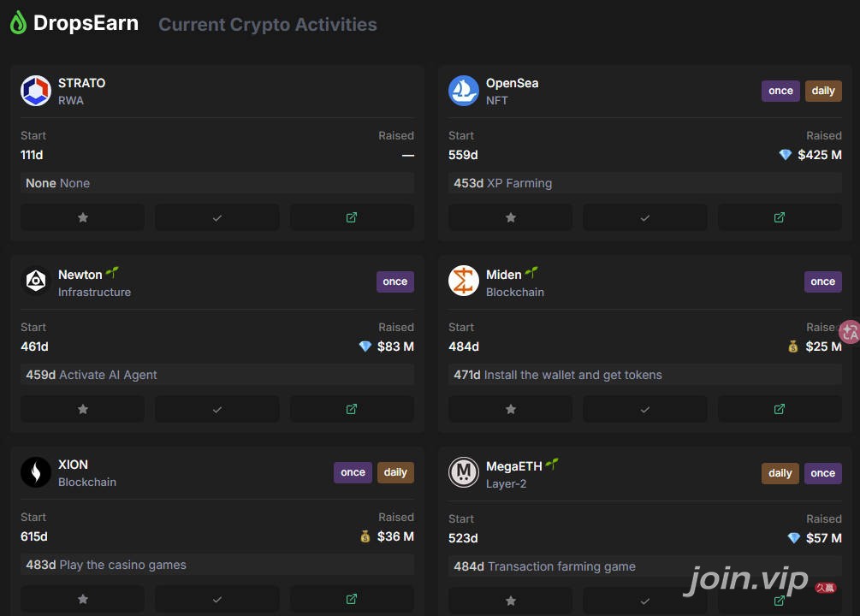Screen dimensions: 860x616
Task: Open Miden's external link icon
Action: (780, 409)
